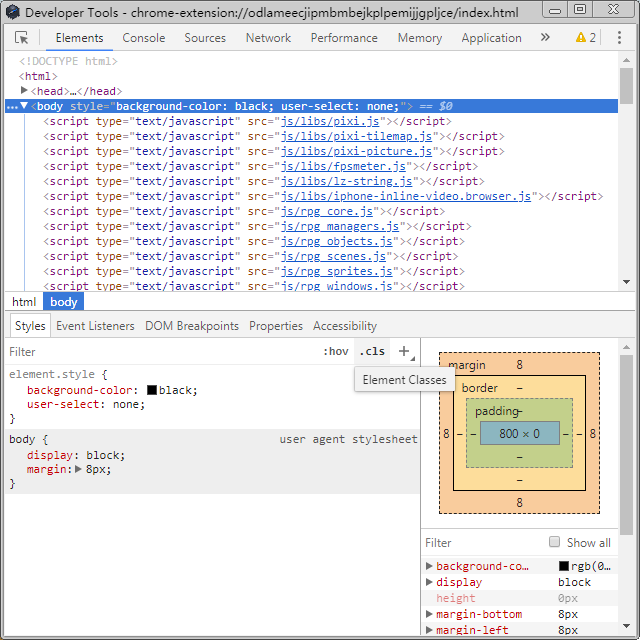Click the border region label in box model
The height and width of the screenshot is (640, 640).
coord(480,388)
